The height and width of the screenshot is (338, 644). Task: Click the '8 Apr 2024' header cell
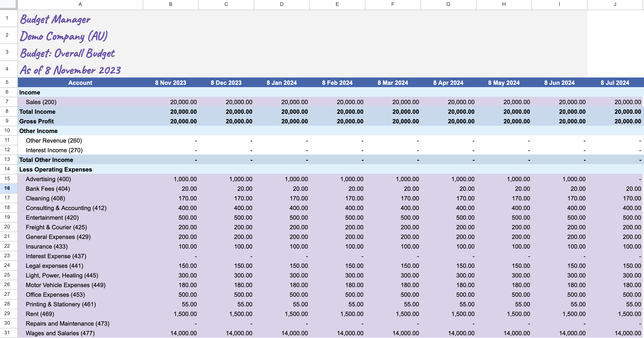coord(448,83)
